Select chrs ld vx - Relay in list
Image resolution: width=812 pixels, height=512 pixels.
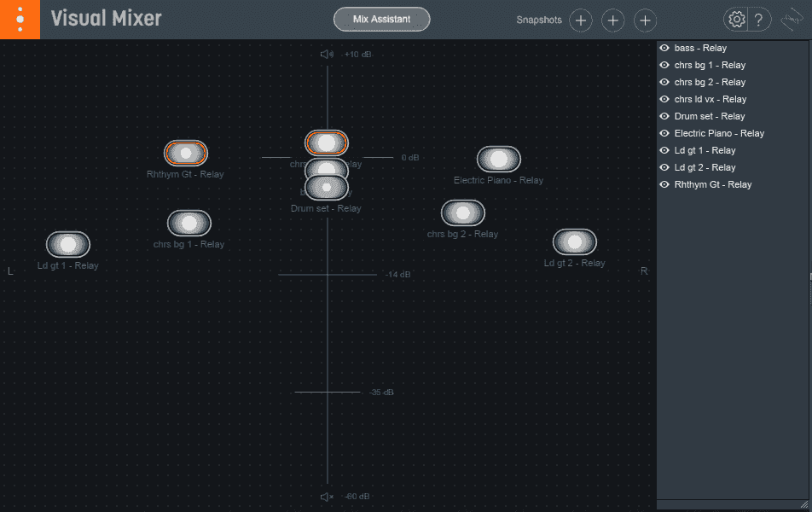click(x=710, y=99)
